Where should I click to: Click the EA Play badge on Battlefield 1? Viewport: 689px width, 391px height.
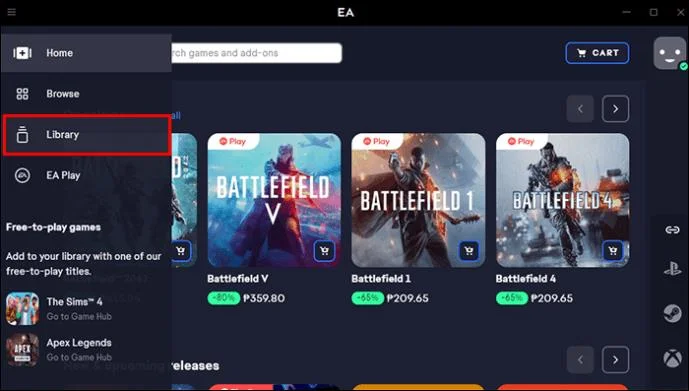[x=377, y=141]
